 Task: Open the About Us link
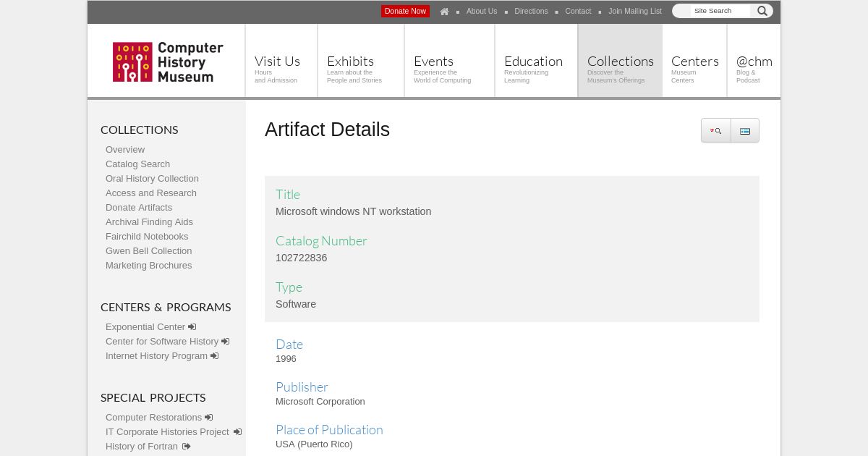click(x=482, y=11)
